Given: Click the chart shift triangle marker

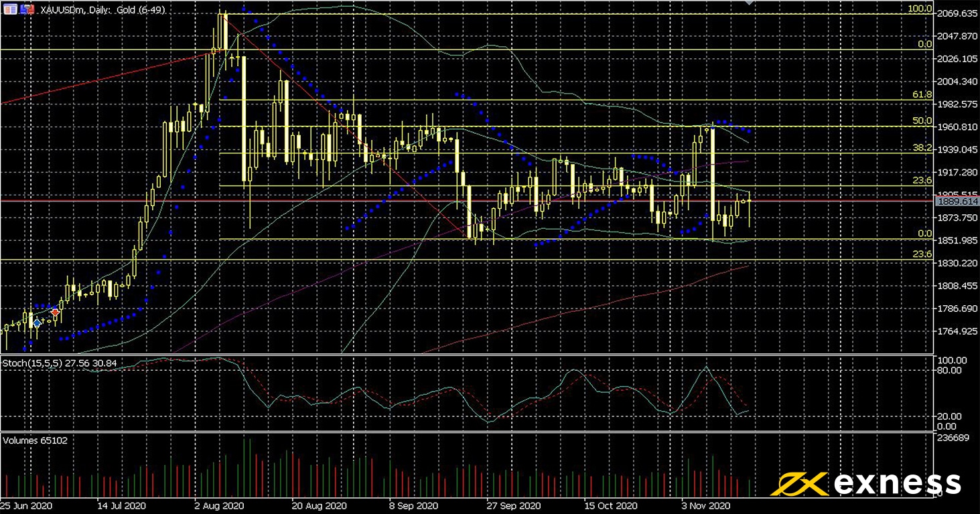Looking at the screenshot, I should pyautogui.click(x=748, y=3).
